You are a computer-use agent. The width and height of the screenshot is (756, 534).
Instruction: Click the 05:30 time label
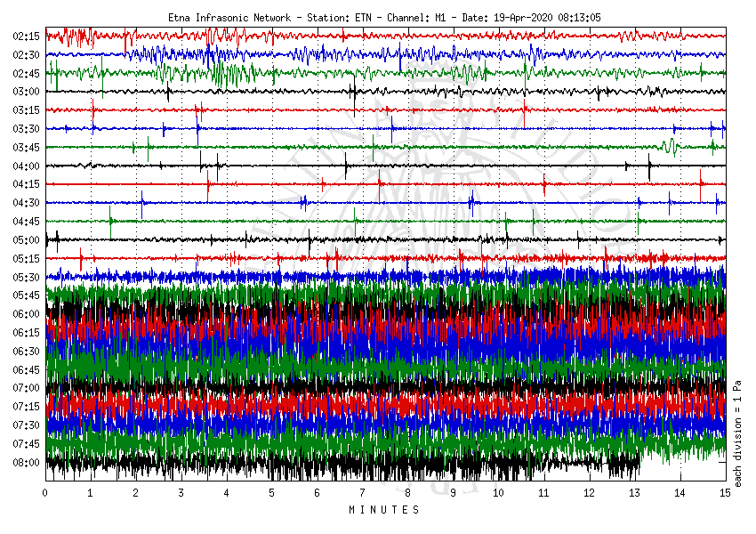[26, 277]
